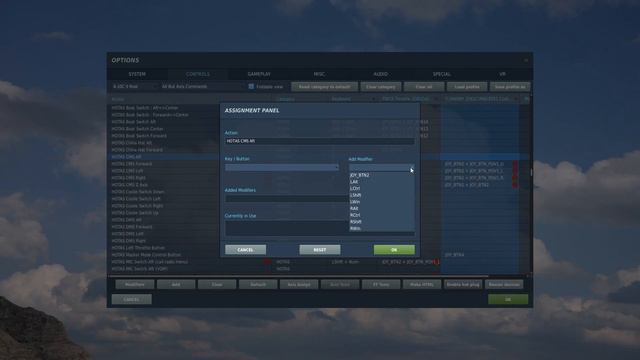
Task: Open the All But Axis Commands category dropdown
Action: point(202,87)
